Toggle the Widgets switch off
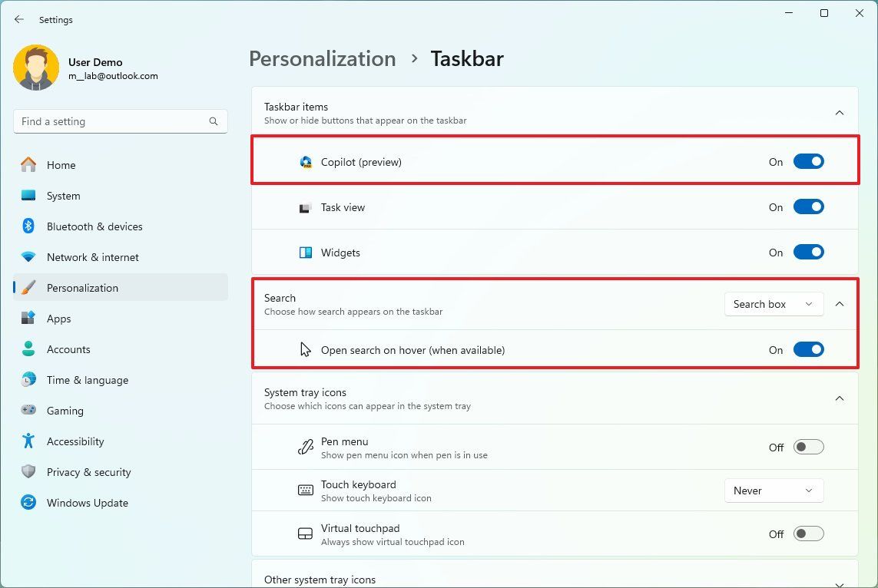The height and width of the screenshot is (588, 878). [808, 251]
